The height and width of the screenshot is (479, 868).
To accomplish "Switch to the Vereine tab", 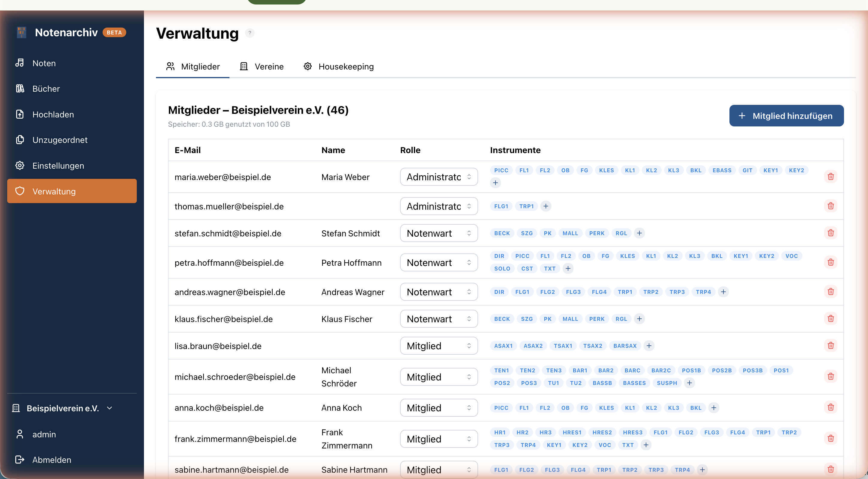I will click(x=268, y=67).
